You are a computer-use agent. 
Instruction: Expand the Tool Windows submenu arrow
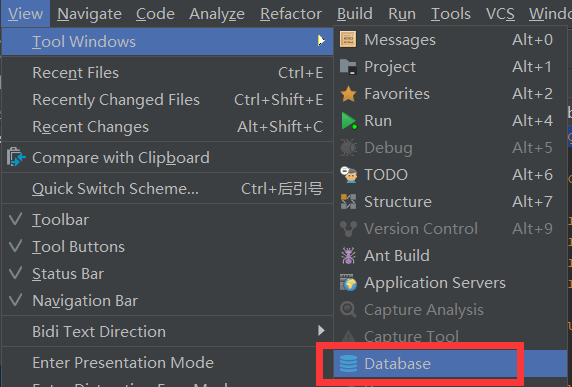pyautogui.click(x=321, y=40)
